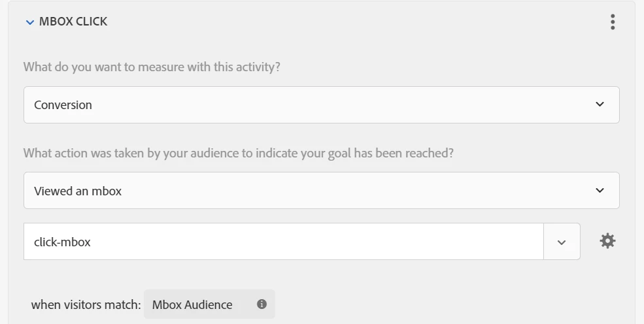Click the gear settings icon beside click-mbox

click(607, 242)
